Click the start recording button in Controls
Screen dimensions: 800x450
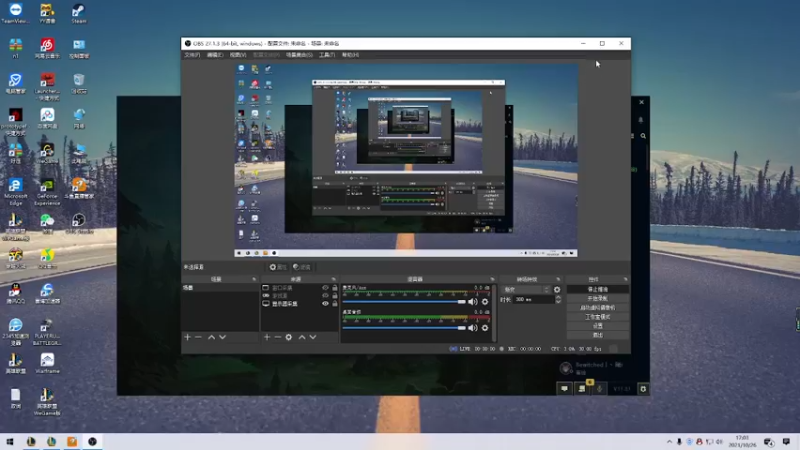(597, 298)
